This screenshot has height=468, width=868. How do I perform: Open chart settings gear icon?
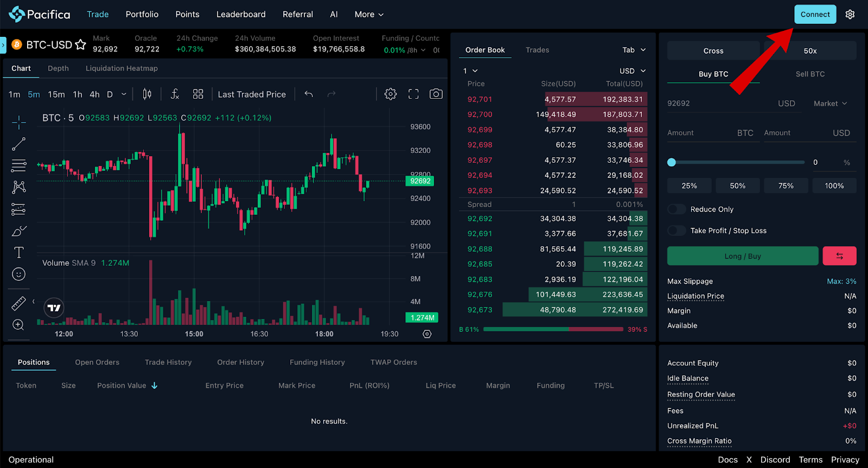tap(391, 94)
